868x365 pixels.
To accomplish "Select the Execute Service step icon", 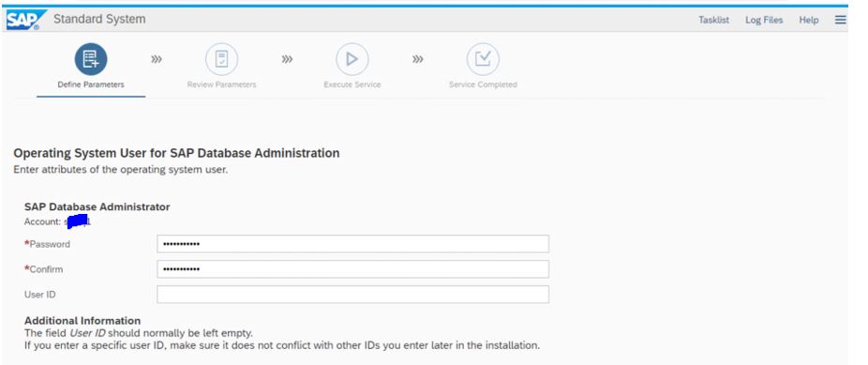I will [352, 59].
